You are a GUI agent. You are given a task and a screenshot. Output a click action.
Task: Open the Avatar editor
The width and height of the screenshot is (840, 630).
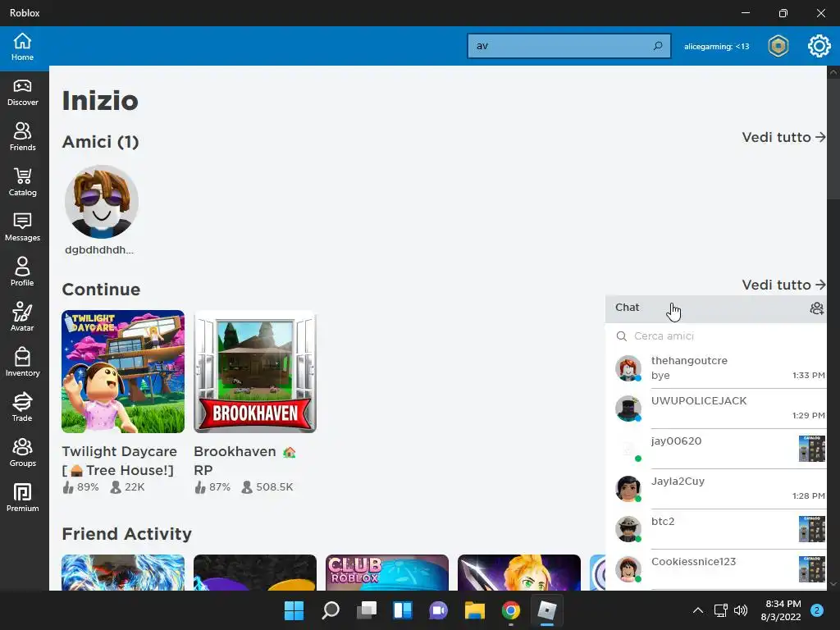(x=22, y=317)
